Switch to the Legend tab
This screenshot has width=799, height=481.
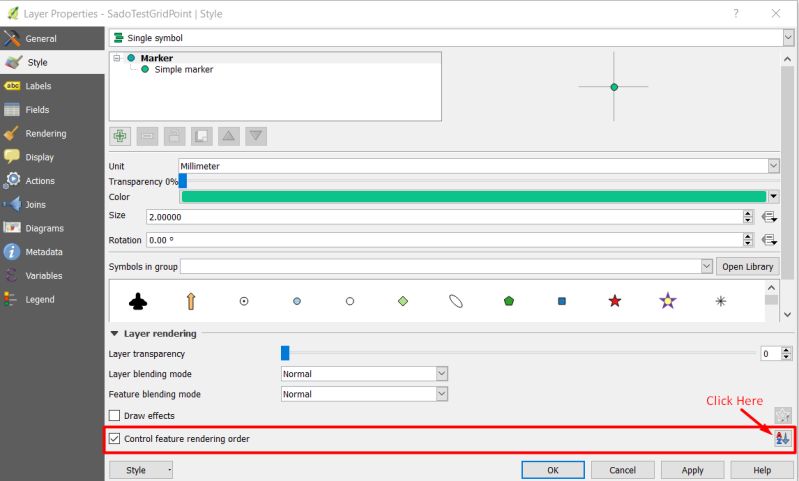tap(52, 299)
